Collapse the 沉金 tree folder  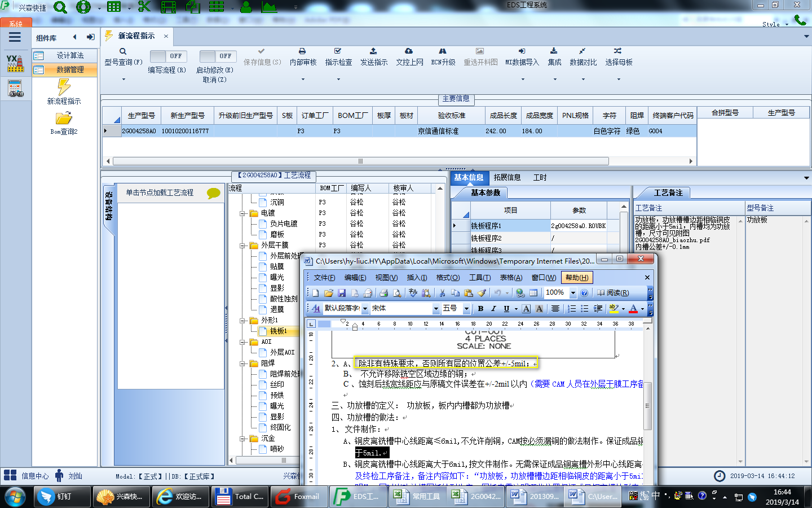242,439
